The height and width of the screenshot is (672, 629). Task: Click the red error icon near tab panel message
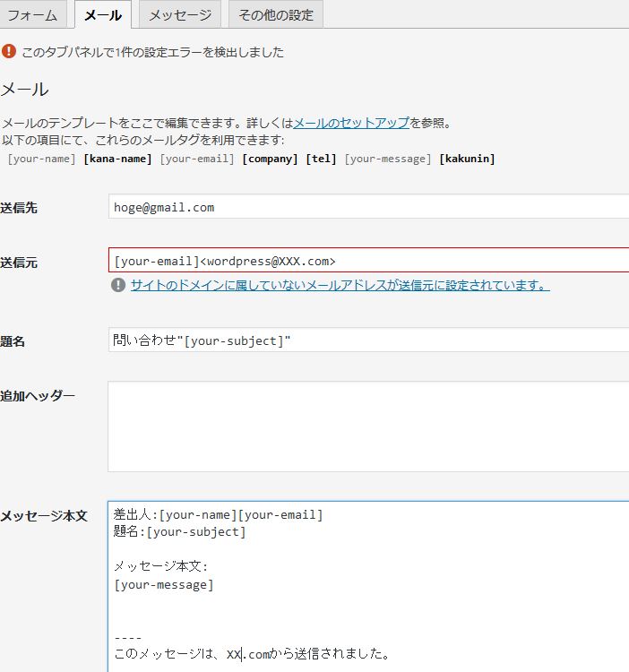(x=9, y=51)
